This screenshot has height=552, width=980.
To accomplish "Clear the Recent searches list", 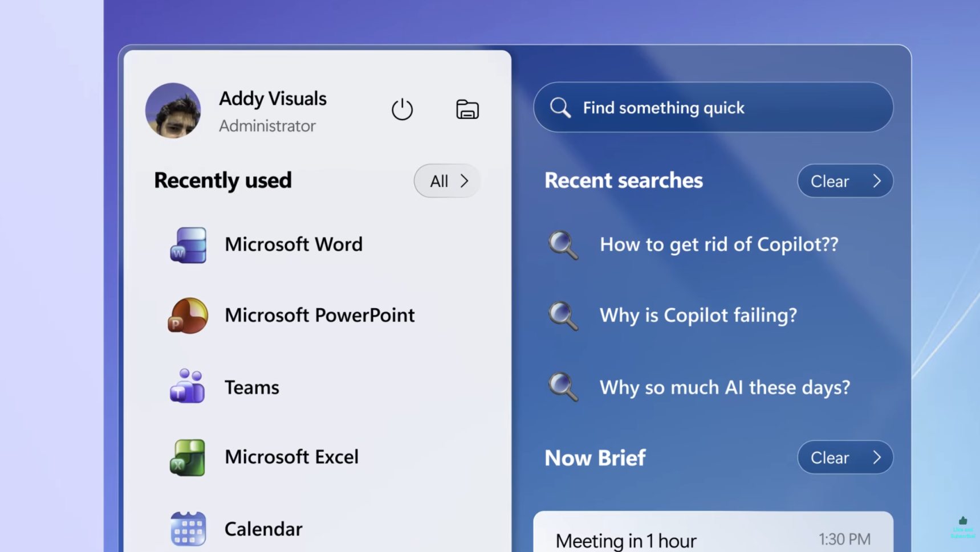I will (x=830, y=181).
